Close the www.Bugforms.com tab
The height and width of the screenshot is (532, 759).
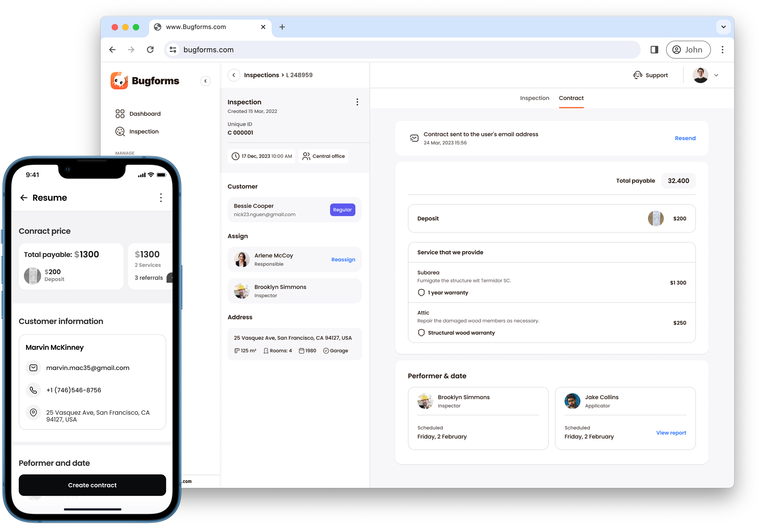pyautogui.click(x=263, y=27)
